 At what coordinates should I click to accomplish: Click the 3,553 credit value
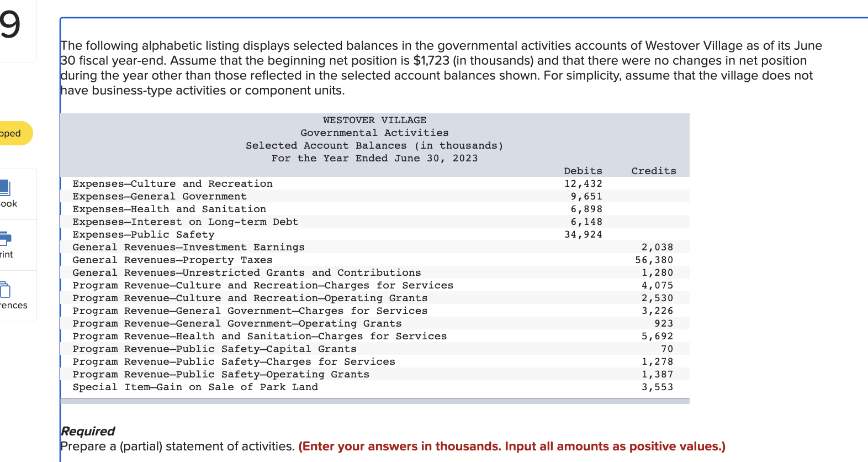(x=657, y=387)
